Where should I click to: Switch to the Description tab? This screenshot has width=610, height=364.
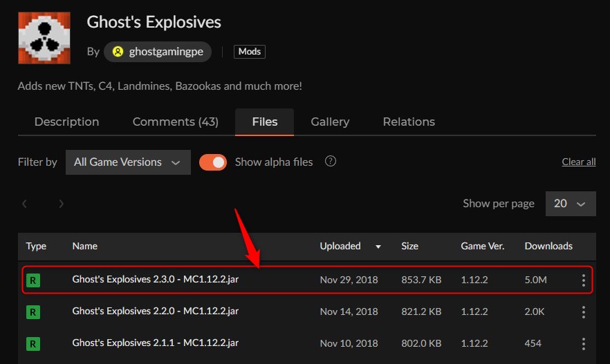tap(66, 122)
